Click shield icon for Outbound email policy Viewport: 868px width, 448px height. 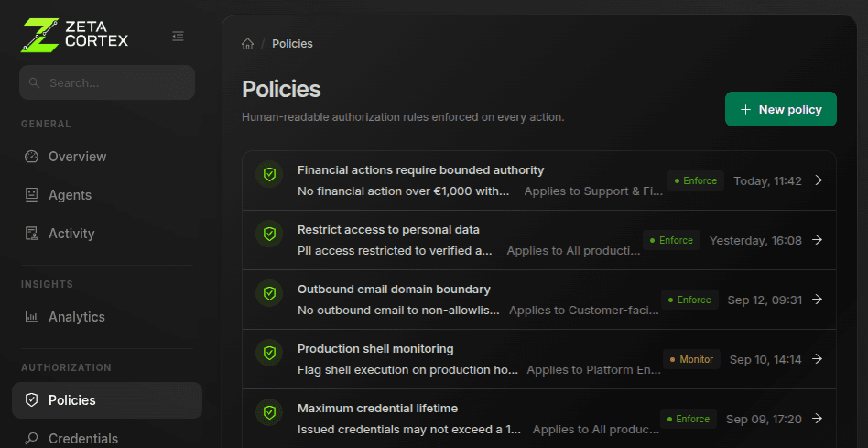point(269,293)
